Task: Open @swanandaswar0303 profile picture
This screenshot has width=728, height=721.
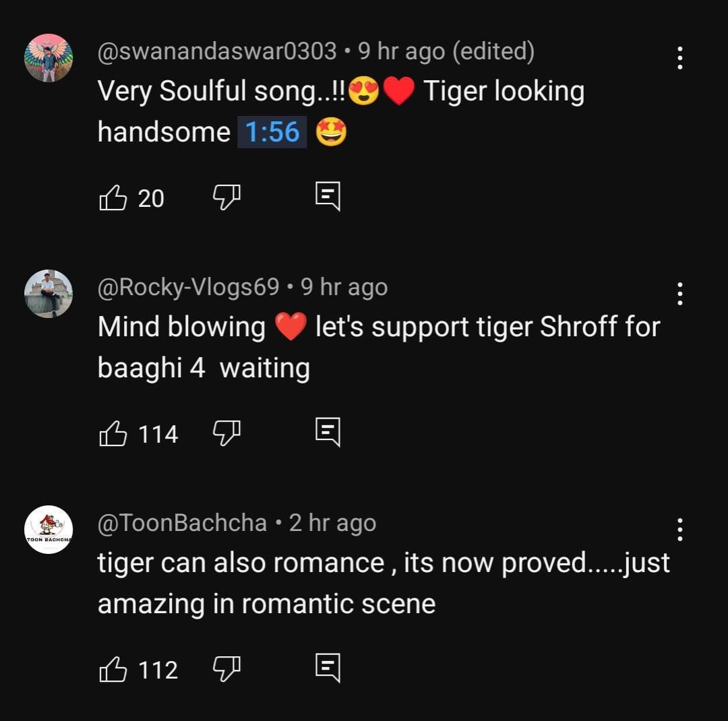Action: 49,58
